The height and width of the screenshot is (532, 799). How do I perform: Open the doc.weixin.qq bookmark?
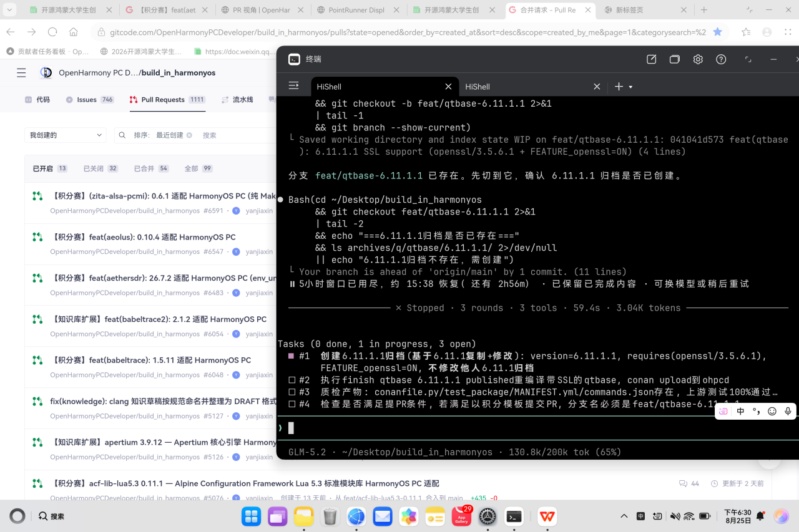tap(233, 52)
